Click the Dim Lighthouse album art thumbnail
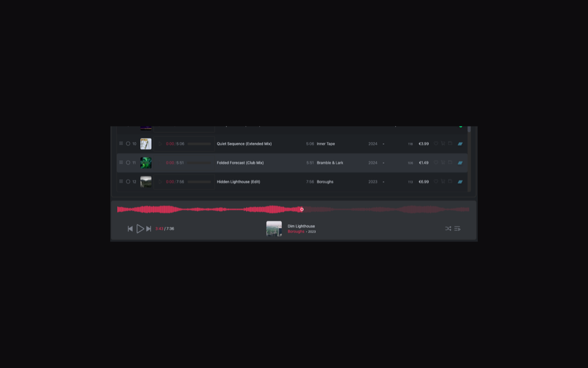 click(274, 229)
